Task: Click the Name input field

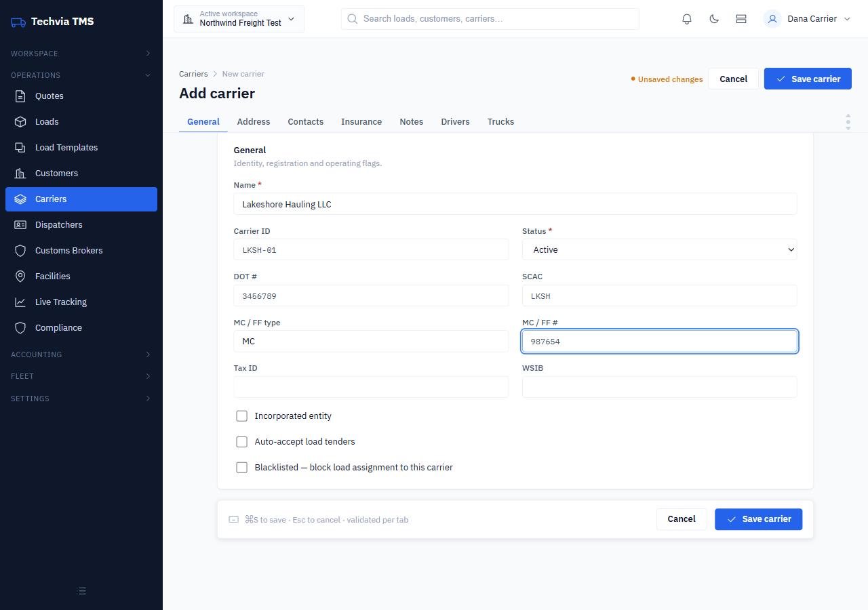Action: 515,204
